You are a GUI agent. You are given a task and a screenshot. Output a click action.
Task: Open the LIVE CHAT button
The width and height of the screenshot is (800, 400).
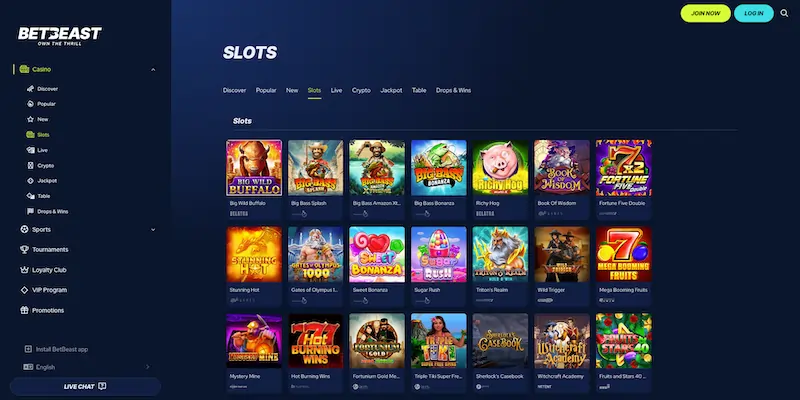[85, 386]
